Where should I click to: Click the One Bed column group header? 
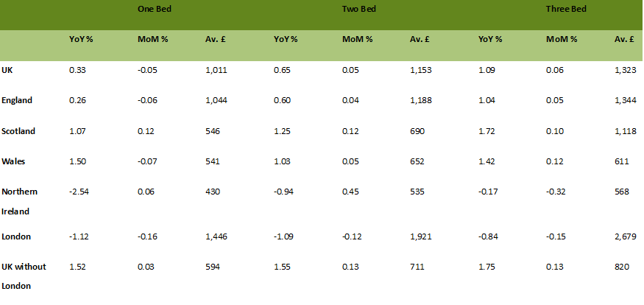[155, 9]
